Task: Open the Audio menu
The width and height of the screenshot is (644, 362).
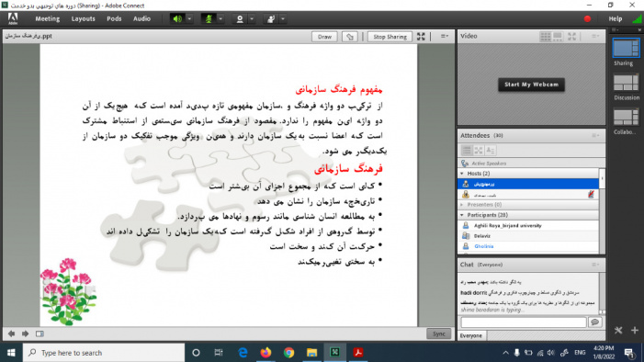Action: pos(141,19)
